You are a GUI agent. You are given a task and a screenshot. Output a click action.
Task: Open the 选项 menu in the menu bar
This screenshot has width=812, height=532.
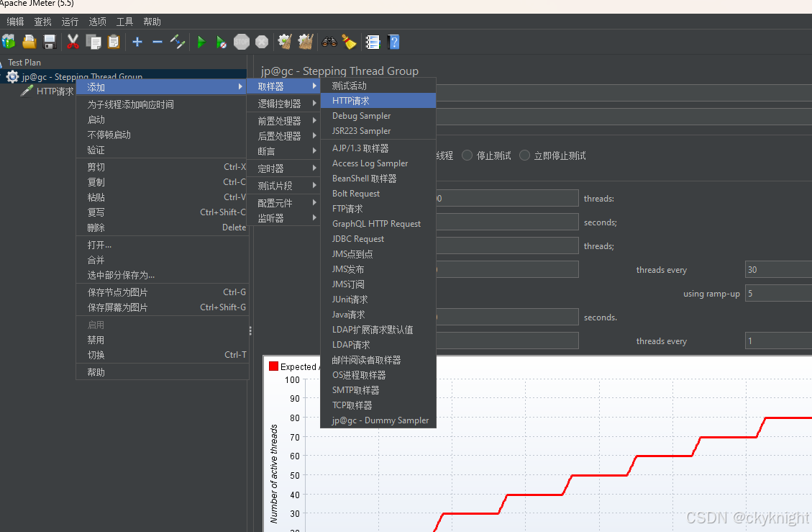click(97, 21)
